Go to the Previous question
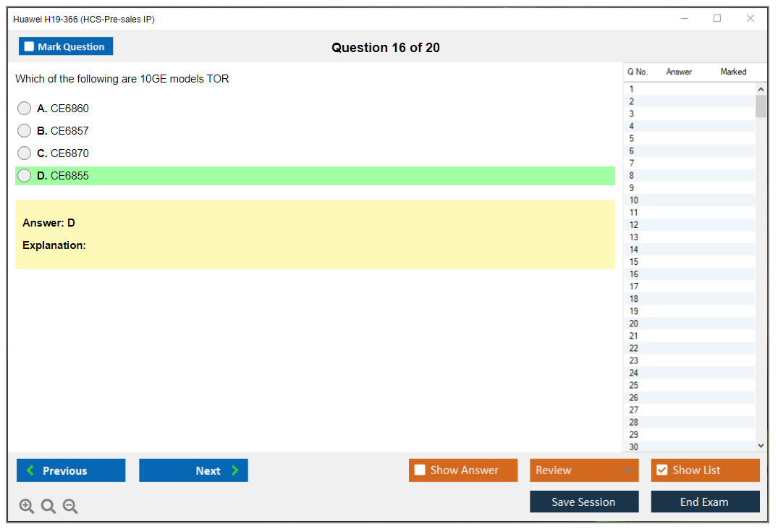The image size is (778, 532). coord(71,470)
